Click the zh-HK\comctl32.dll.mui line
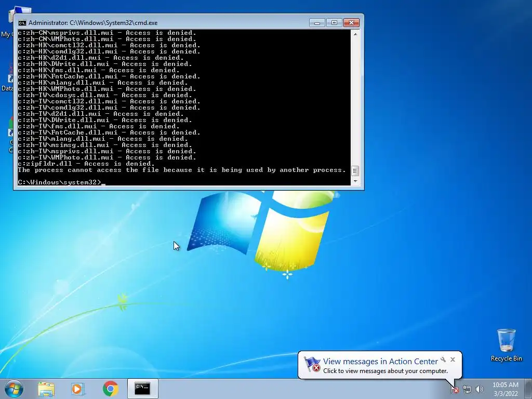The image size is (532, 399). 109,45
